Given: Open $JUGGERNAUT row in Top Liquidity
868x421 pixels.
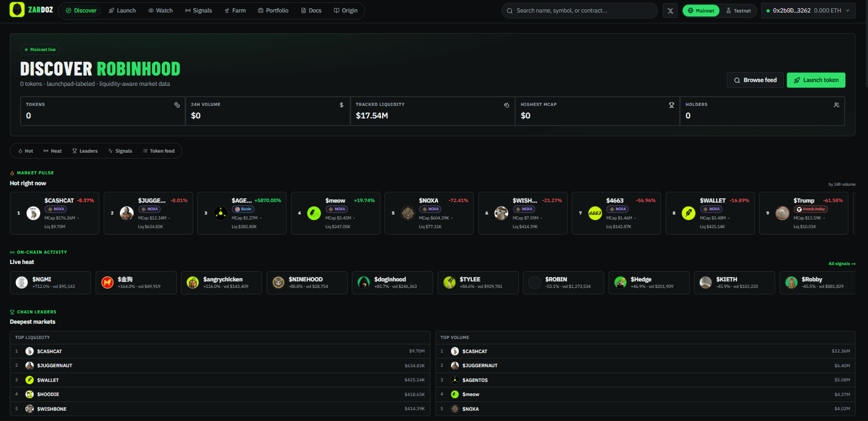Looking at the screenshot, I should point(220,366).
